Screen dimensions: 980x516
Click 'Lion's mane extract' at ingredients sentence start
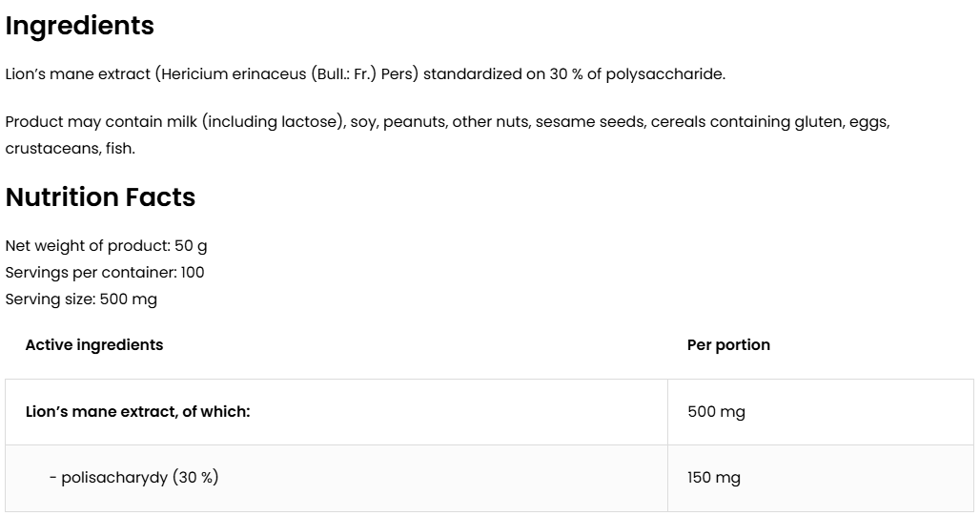[77, 74]
